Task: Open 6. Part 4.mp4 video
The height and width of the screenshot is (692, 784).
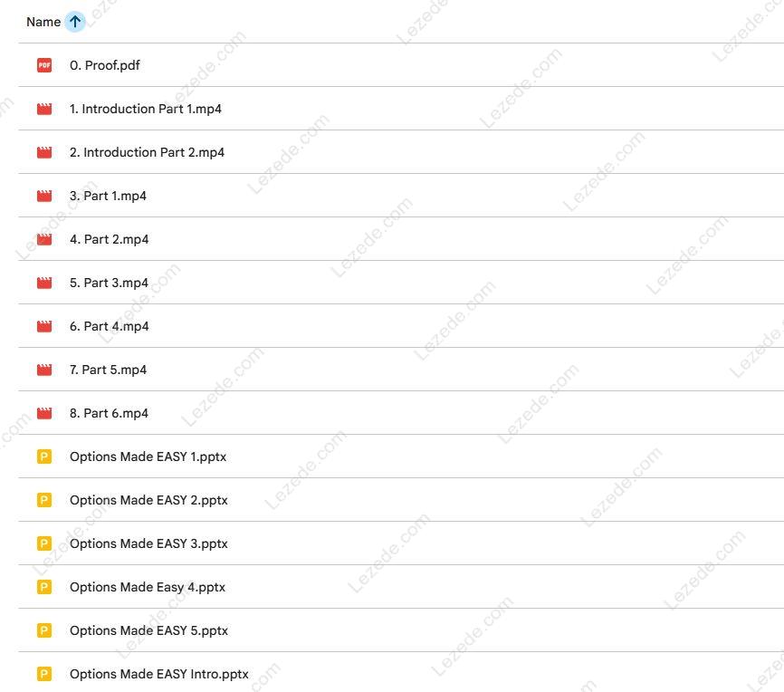Action: pyautogui.click(x=109, y=326)
